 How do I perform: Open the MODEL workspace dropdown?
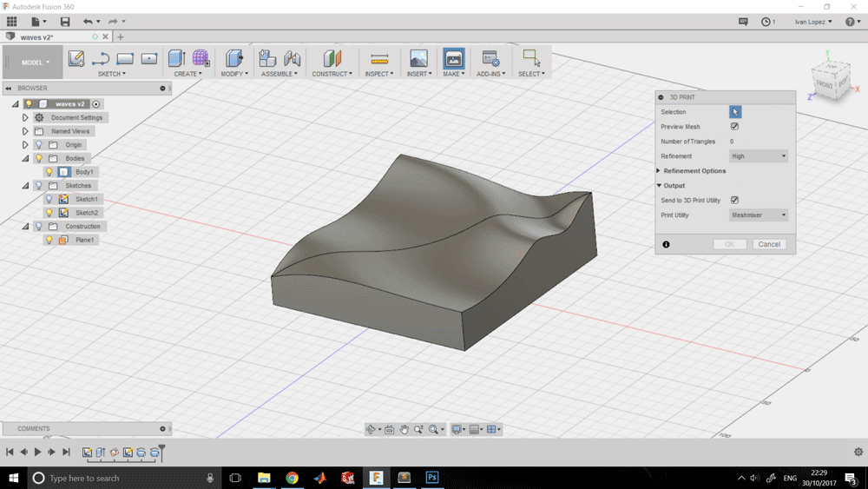36,63
